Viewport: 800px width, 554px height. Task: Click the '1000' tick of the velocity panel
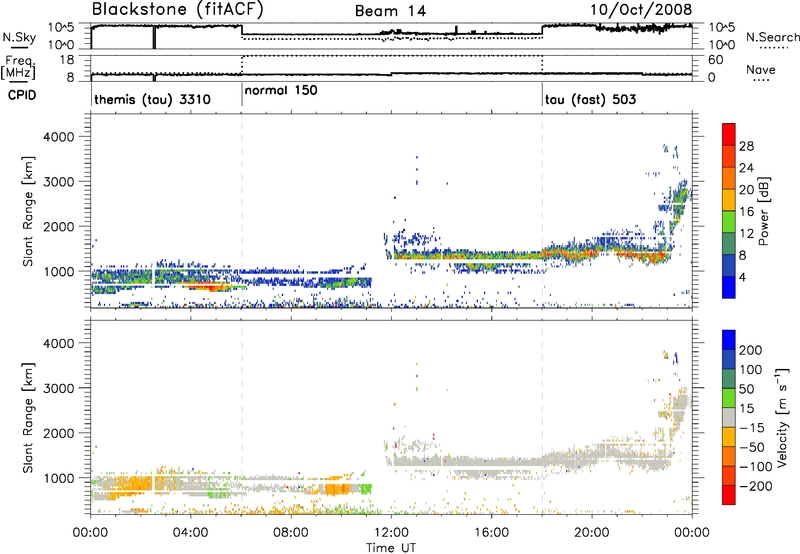(59, 478)
